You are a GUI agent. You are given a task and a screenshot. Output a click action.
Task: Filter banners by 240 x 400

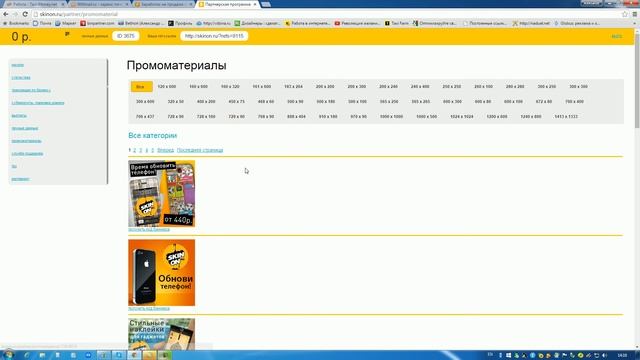(420, 87)
